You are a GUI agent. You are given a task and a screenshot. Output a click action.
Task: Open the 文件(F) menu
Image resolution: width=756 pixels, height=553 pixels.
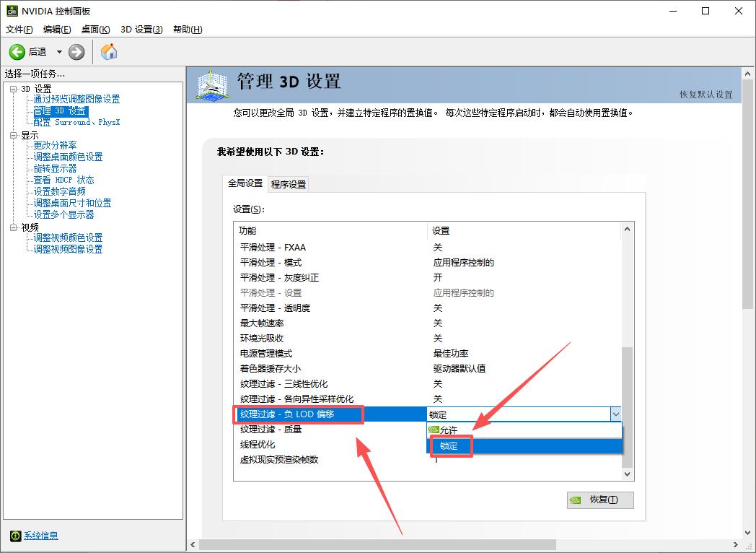19,30
